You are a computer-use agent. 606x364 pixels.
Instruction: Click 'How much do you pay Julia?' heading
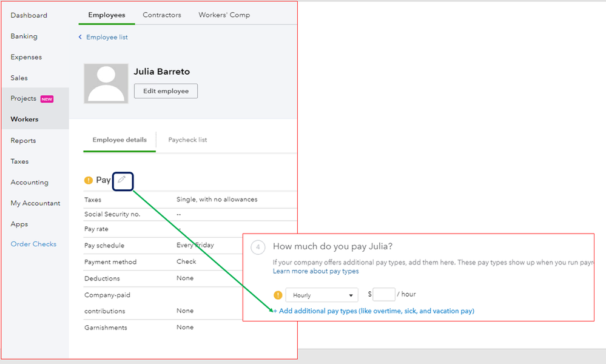(x=333, y=246)
